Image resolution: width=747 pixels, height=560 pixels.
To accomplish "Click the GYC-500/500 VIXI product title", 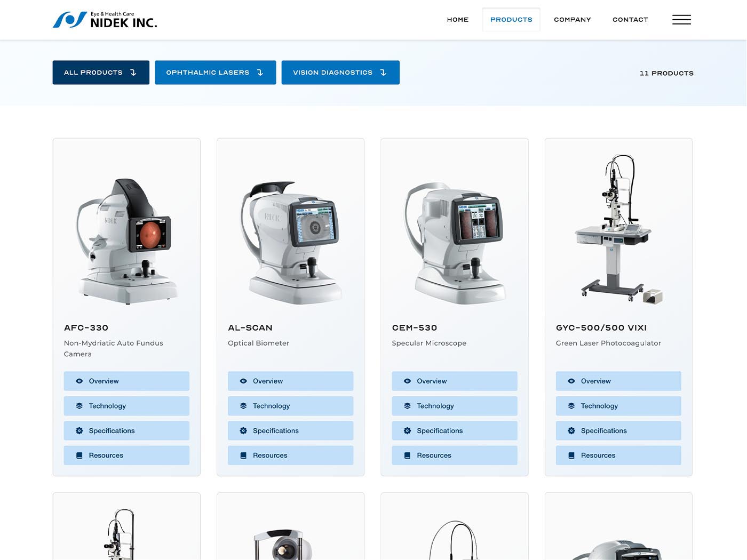I will coord(601,327).
